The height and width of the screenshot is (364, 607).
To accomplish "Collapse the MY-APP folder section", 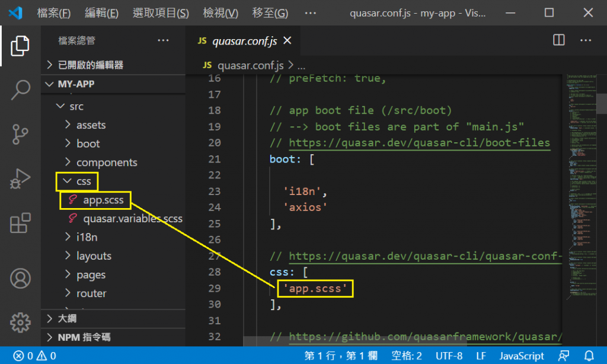I will (x=113, y=84).
